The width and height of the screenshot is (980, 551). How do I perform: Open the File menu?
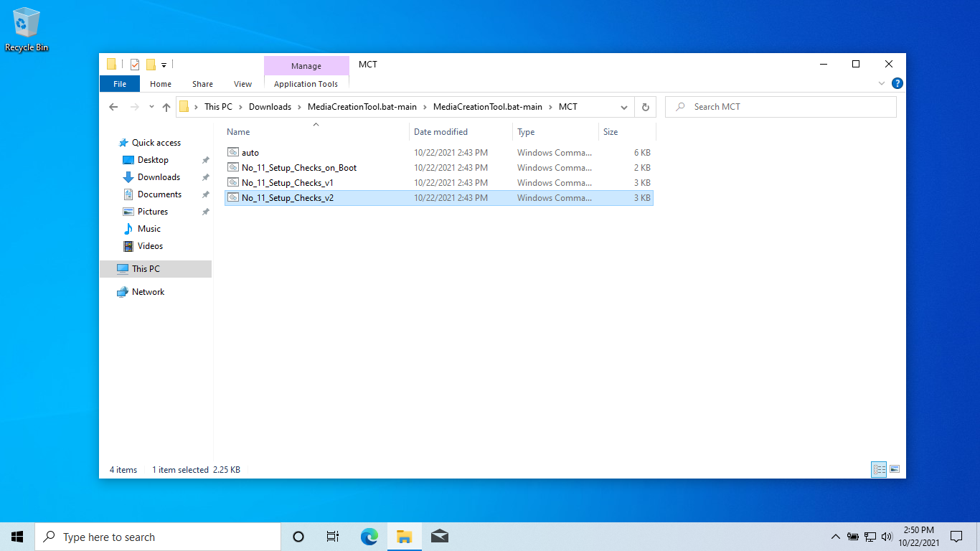point(120,84)
